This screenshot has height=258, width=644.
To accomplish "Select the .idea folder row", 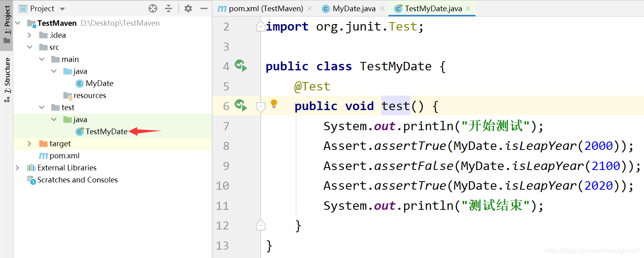I will coord(112,35).
